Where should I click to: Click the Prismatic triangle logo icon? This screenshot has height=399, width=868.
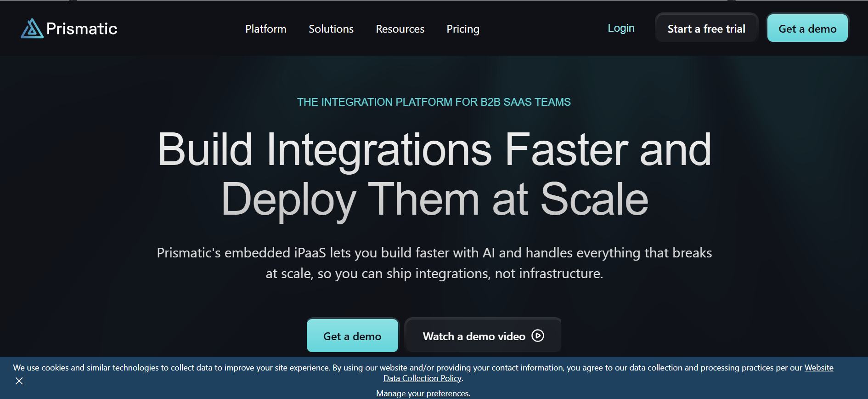(32, 28)
